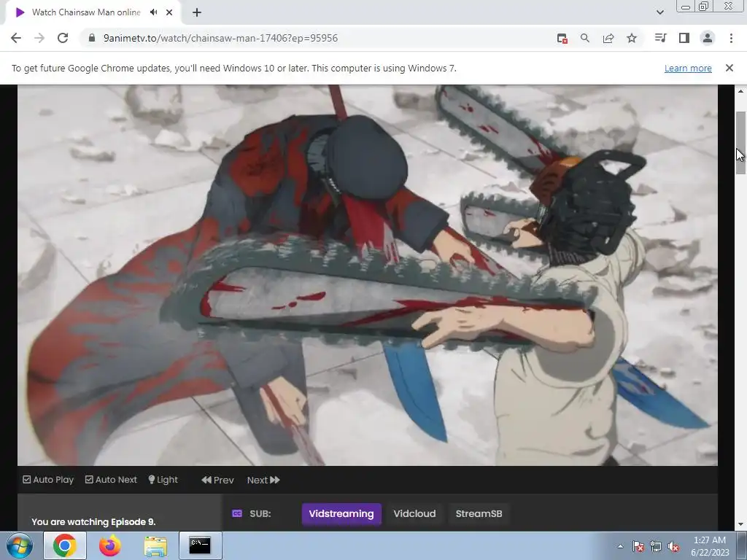Screen dimensions: 747x560
Task: Toggle the Auto Play checkbox
Action: click(48, 480)
